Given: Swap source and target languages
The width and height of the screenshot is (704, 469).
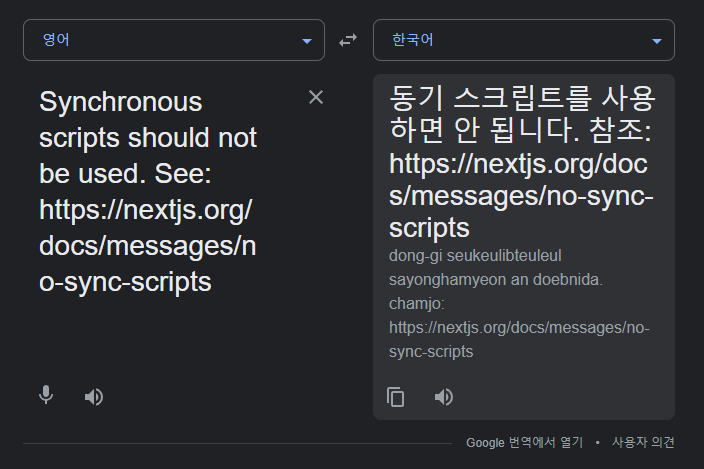Looking at the screenshot, I should click(x=348, y=40).
